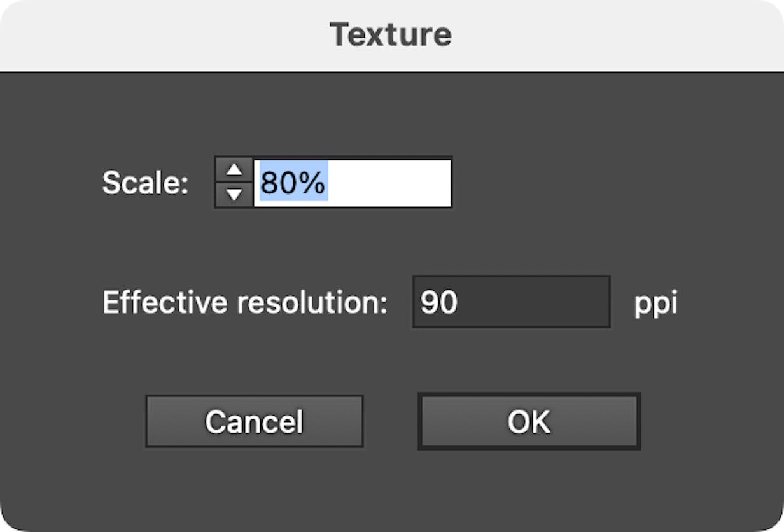Screen dimensions: 784x532
Task: Dismiss the dialog via Cancel
Action: (254, 421)
